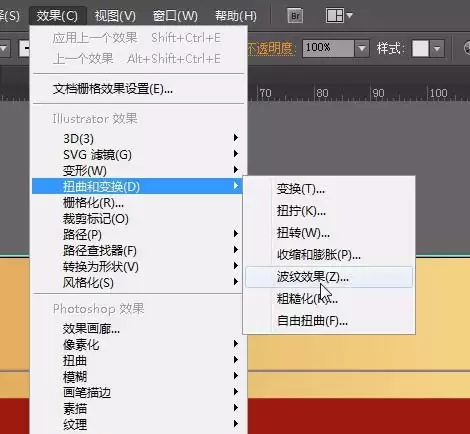Expand the opacity 100% dropdown arrow
The height and width of the screenshot is (434, 470).
click(x=362, y=49)
